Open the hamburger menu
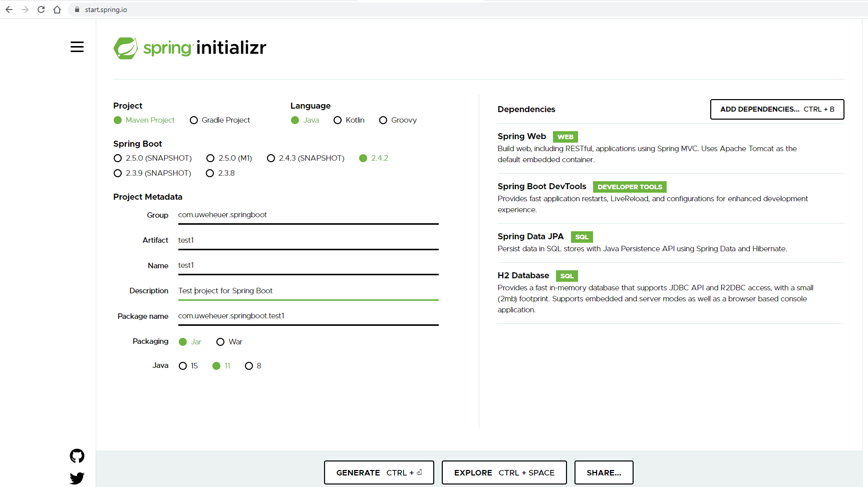This screenshot has height=487, width=868. pos(77,47)
